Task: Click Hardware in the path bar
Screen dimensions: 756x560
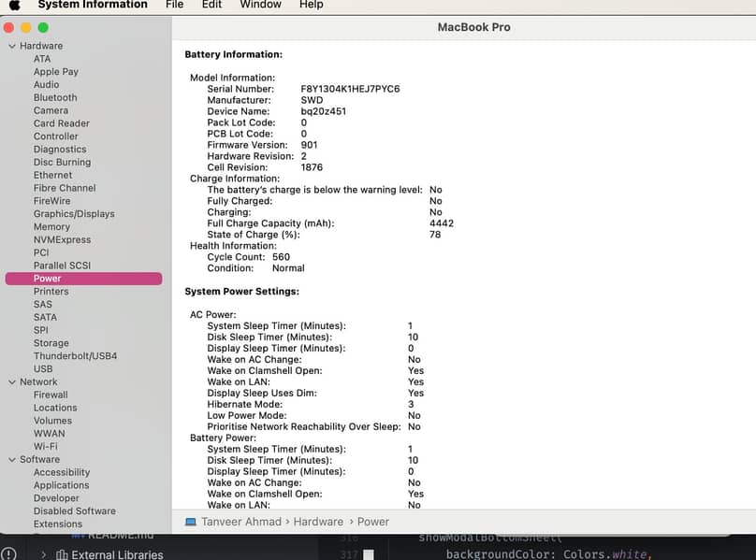Action: [318, 522]
